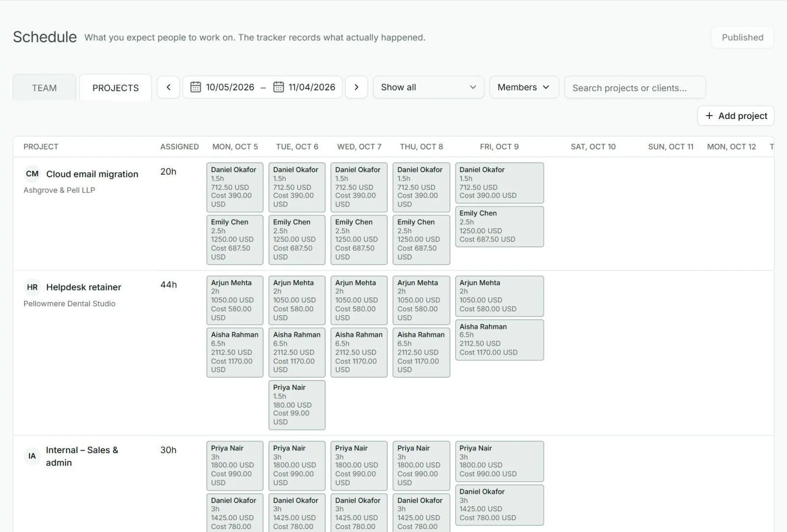Click the 44h assigned hours value
Screen dimensions: 787x532
(x=168, y=285)
